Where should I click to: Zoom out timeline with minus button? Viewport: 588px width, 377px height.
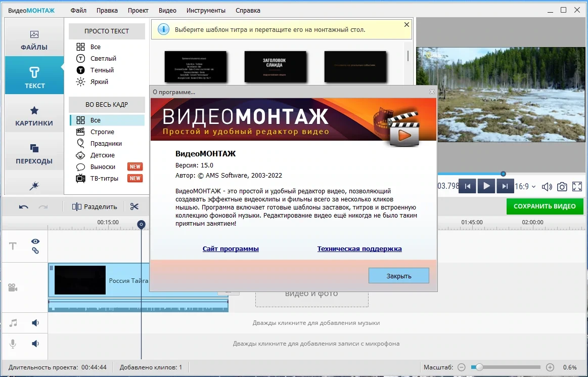click(462, 367)
